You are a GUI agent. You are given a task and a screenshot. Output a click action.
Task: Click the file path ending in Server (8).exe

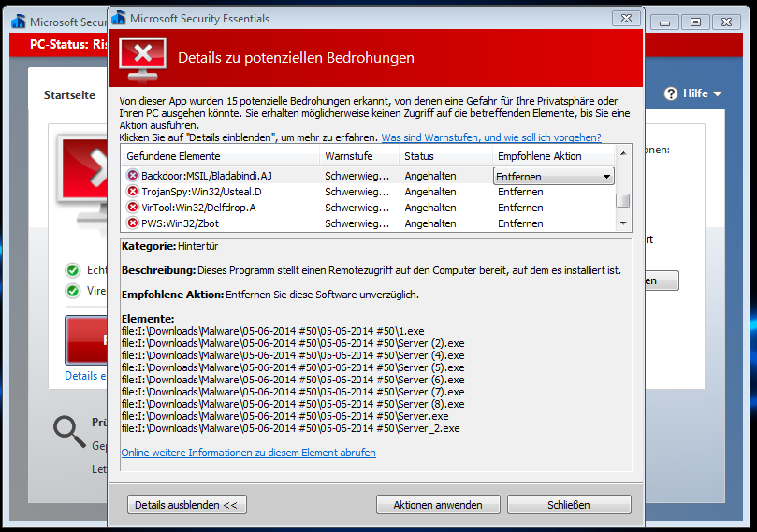(293, 404)
